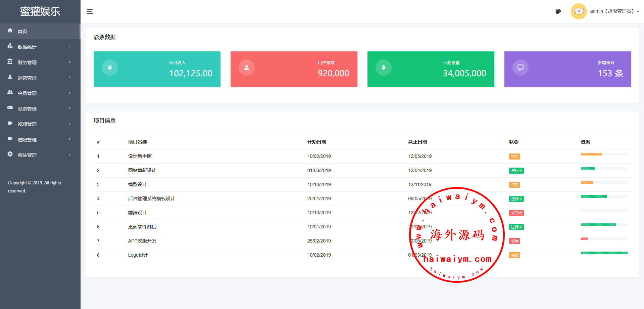Click chat icon on 新增留言 card
Viewport: 644px width, 309px height.
coord(521,68)
